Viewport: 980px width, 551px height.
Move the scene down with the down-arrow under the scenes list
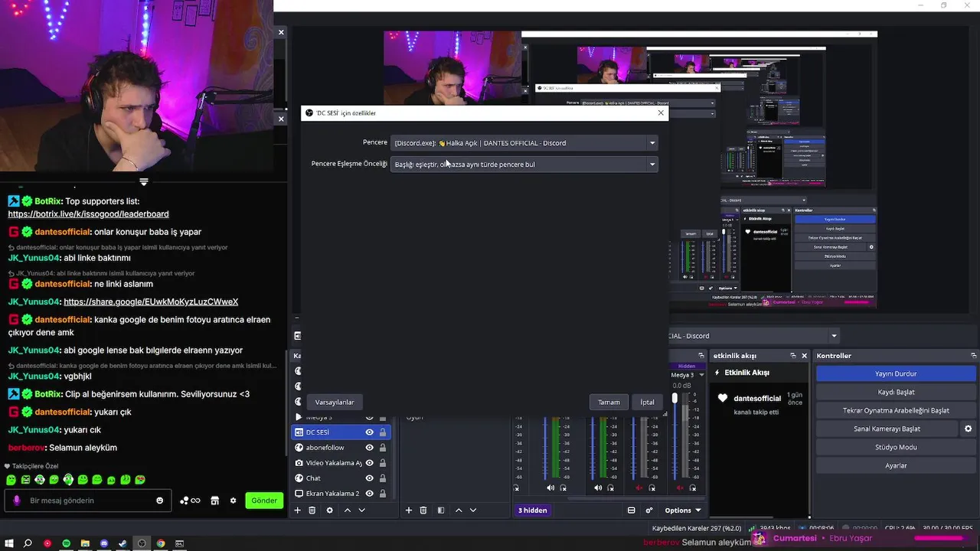[473, 510]
